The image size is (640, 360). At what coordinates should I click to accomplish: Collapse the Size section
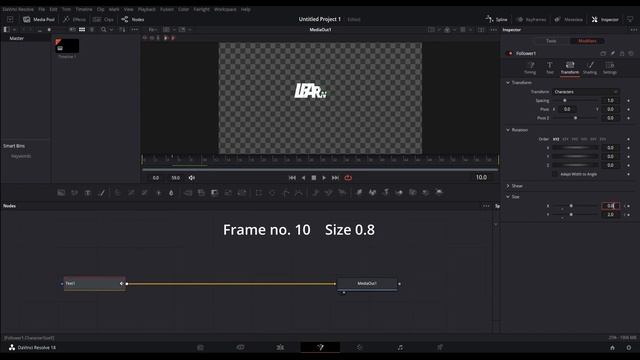[508, 197]
